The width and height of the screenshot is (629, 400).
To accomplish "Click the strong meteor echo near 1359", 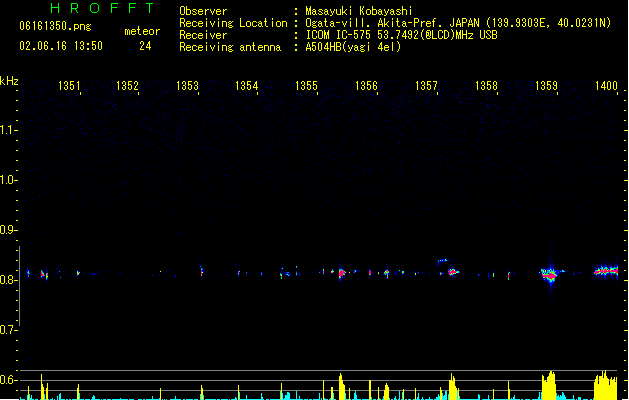I will pyautogui.click(x=551, y=274).
